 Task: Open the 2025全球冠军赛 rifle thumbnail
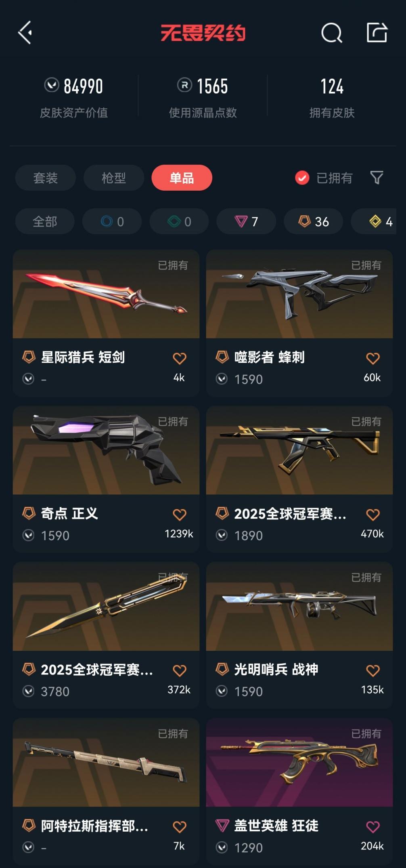tap(299, 450)
